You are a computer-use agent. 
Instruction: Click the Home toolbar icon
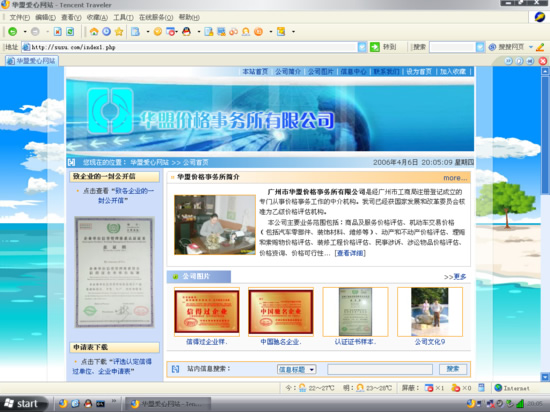point(94,32)
